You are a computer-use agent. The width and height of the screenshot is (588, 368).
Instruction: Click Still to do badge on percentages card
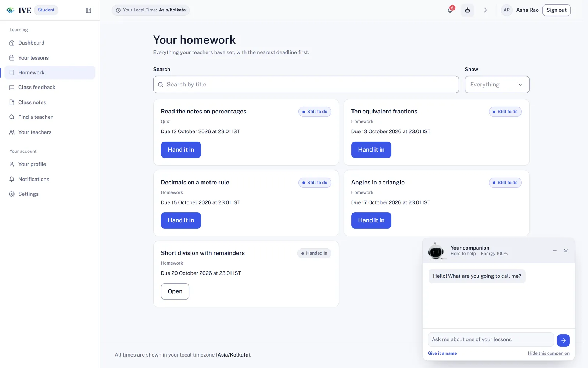[315, 112]
